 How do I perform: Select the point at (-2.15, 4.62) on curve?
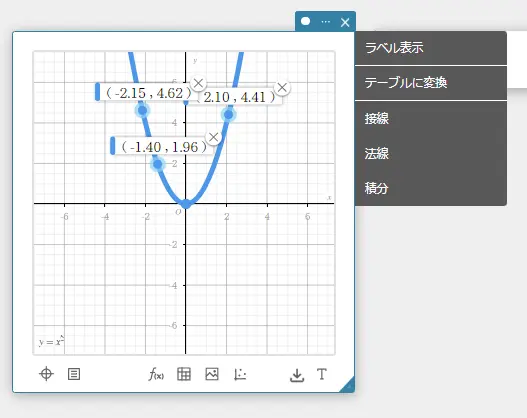tap(143, 110)
